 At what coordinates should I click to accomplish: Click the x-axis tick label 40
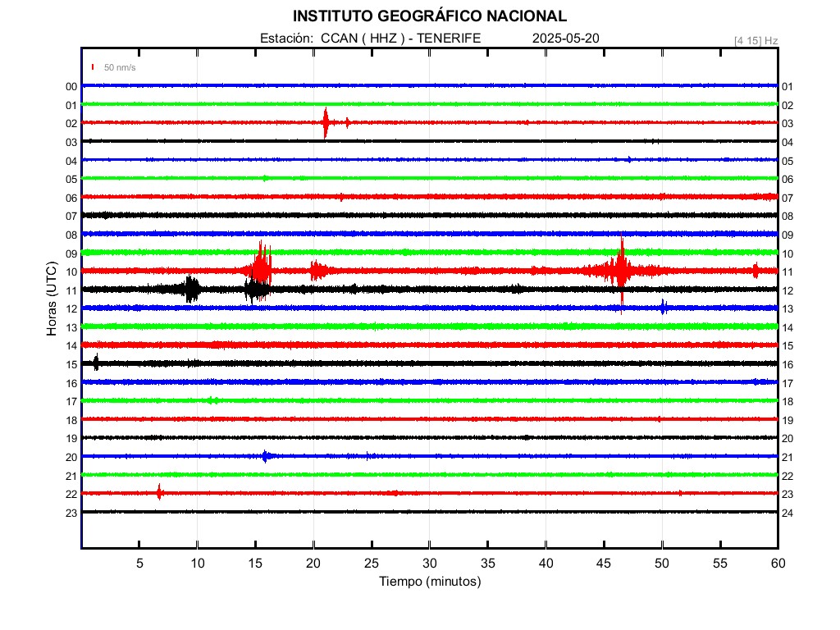pos(546,563)
